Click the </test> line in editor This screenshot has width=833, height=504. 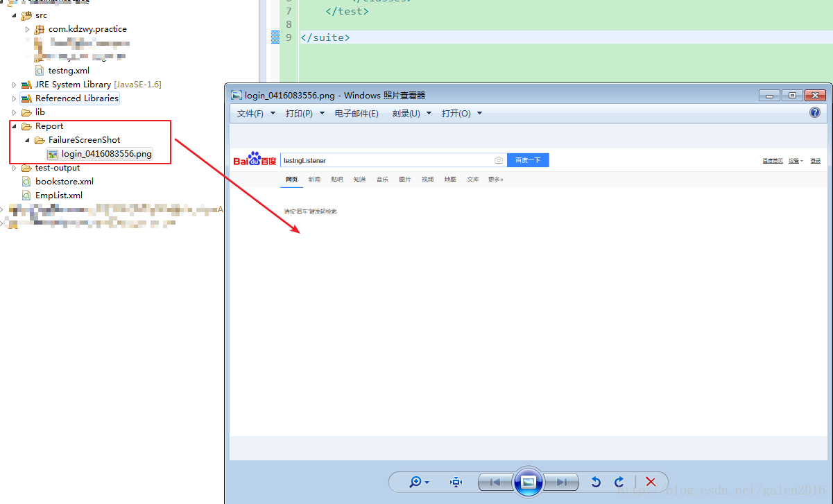tap(347, 11)
